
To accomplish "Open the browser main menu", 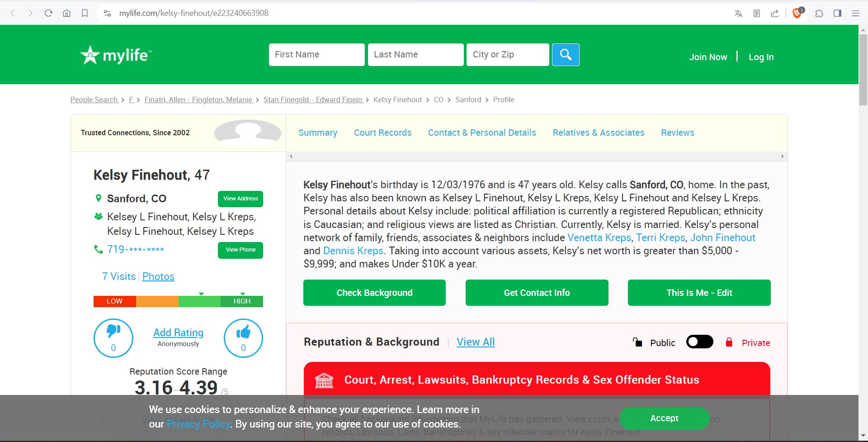I will pyautogui.click(x=855, y=14).
